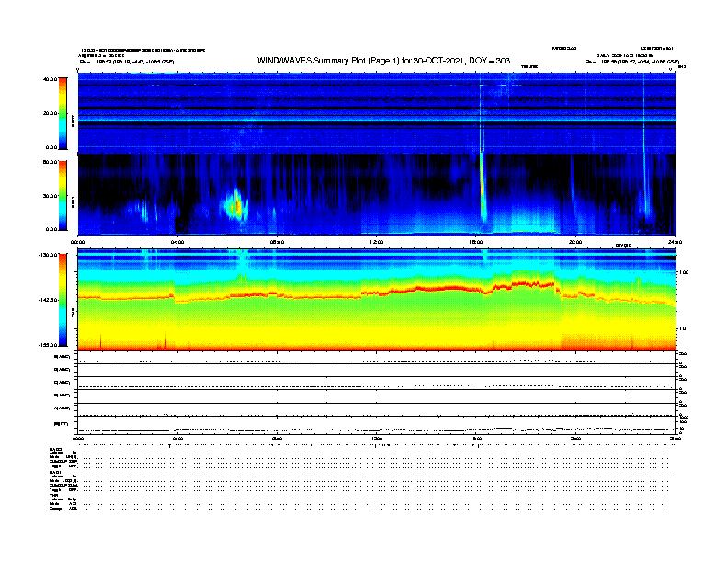Click the RAD1 intensity color bar

(63, 196)
